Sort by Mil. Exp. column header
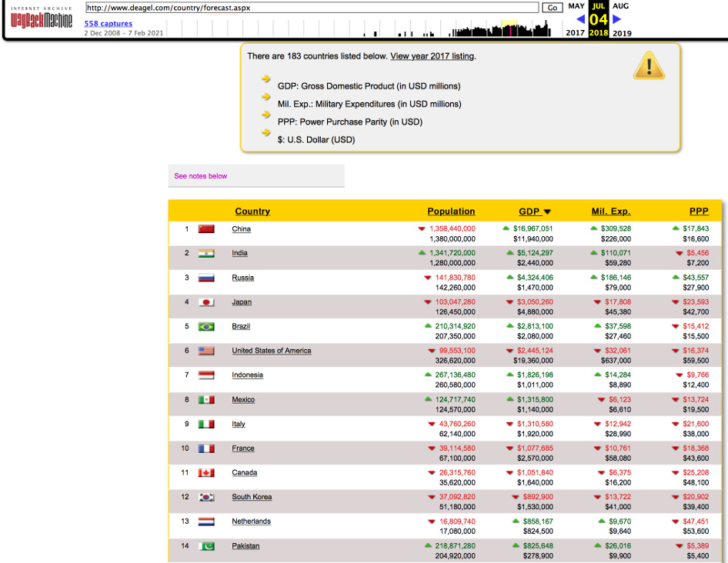 [x=610, y=212]
